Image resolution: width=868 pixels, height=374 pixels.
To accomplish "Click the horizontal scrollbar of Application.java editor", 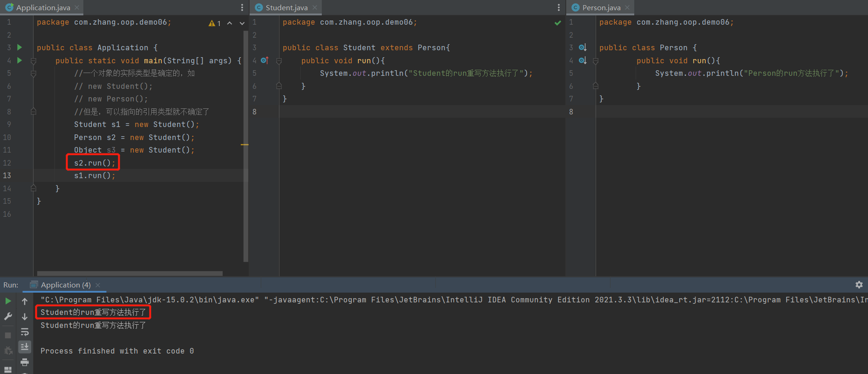I will pos(129,274).
